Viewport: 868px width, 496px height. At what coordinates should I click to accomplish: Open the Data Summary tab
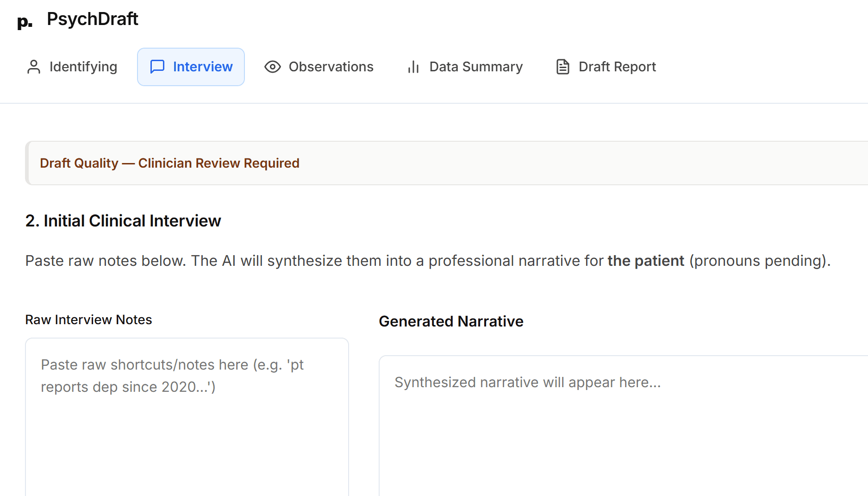tap(475, 67)
